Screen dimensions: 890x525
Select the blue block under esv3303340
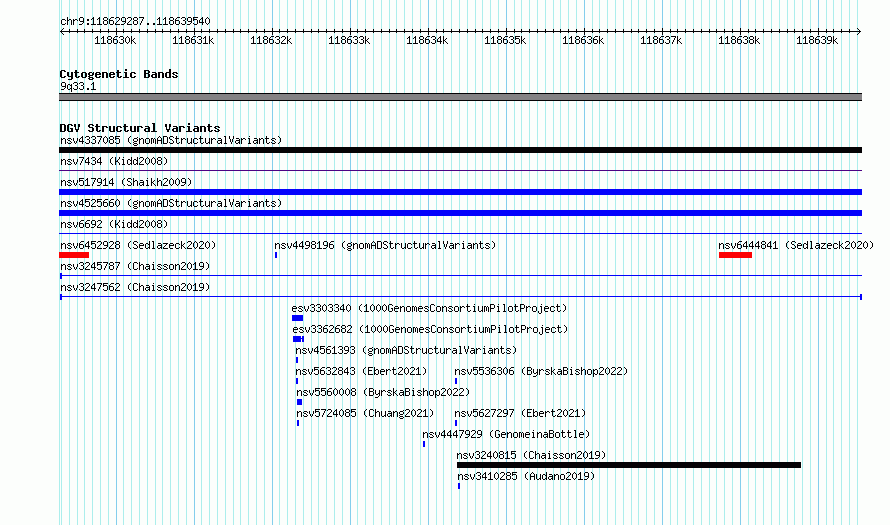click(x=297, y=318)
